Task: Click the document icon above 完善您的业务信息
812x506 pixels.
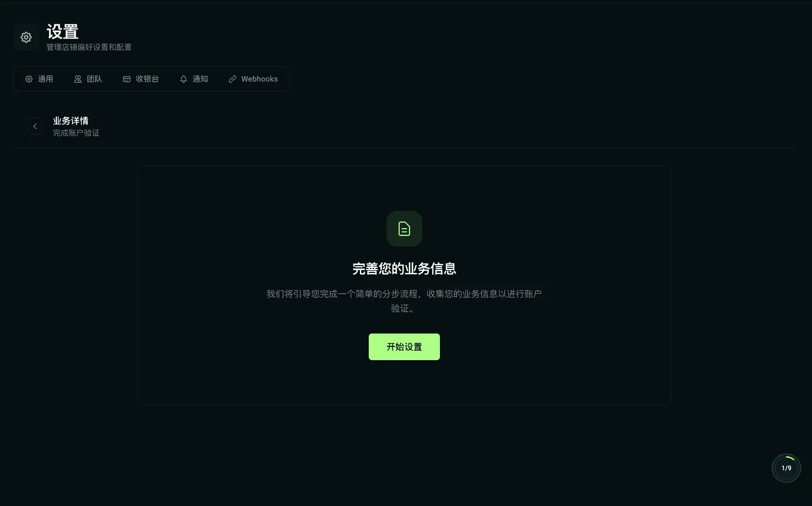Action: tap(404, 229)
